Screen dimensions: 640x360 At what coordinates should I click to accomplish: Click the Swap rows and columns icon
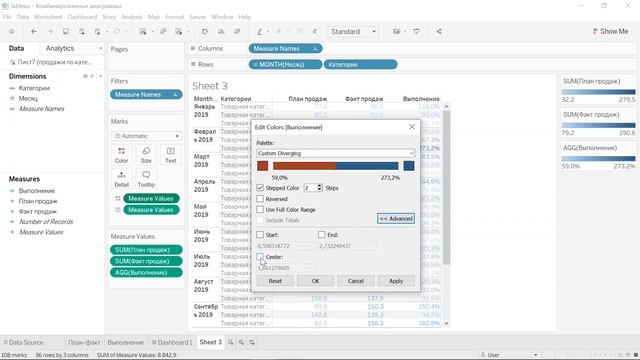click(205, 31)
